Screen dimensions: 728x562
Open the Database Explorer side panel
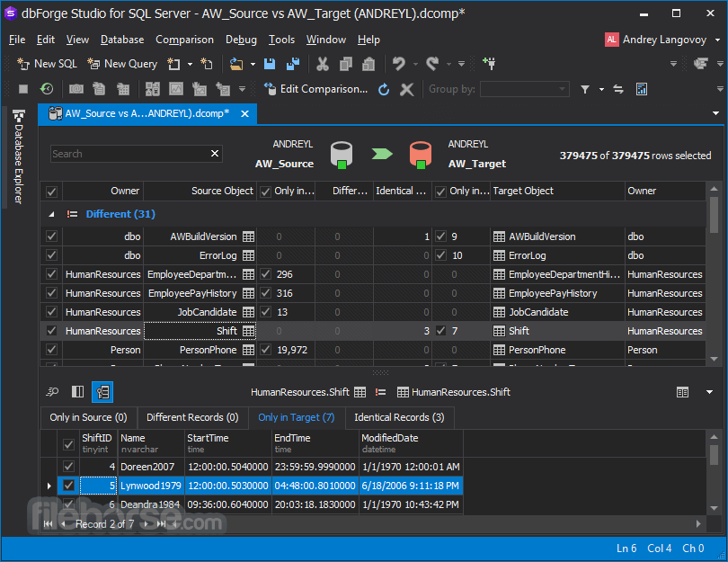click(19, 157)
